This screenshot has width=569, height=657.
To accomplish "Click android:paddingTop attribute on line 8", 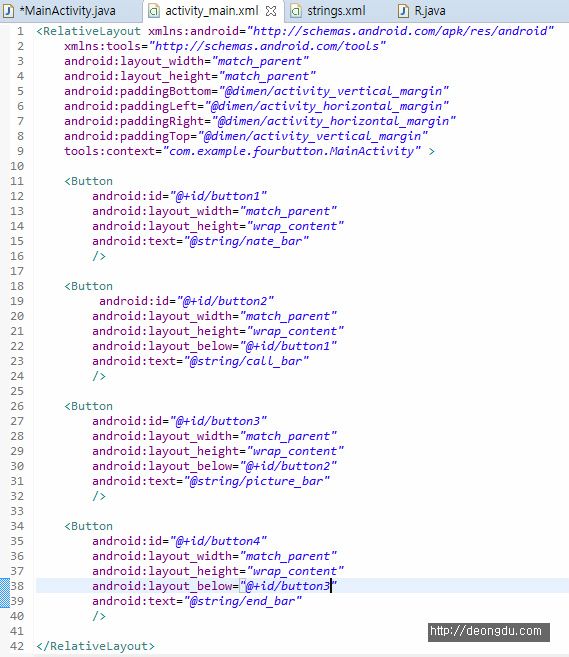I will click(x=127, y=136).
